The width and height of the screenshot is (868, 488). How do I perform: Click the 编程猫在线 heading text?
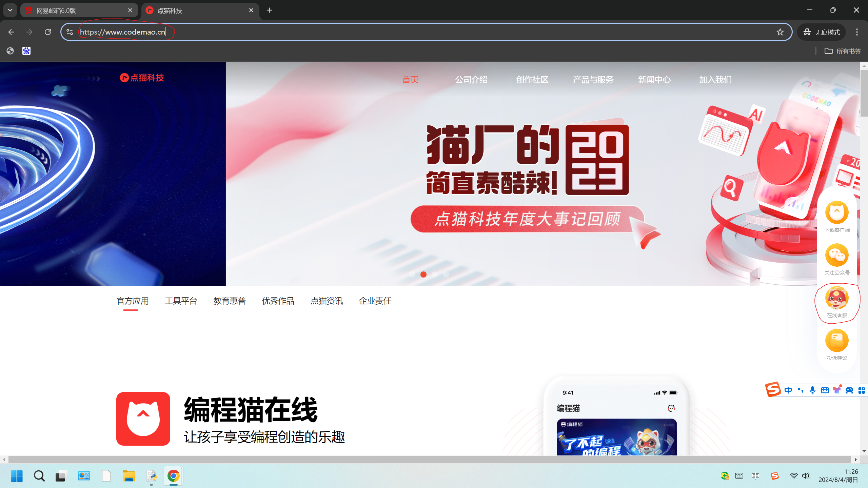coord(251,410)
